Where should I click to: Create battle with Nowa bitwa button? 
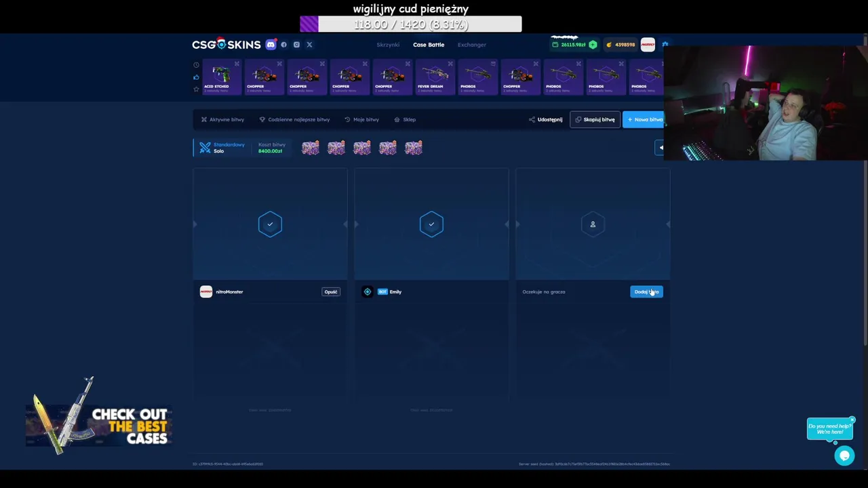644,119
